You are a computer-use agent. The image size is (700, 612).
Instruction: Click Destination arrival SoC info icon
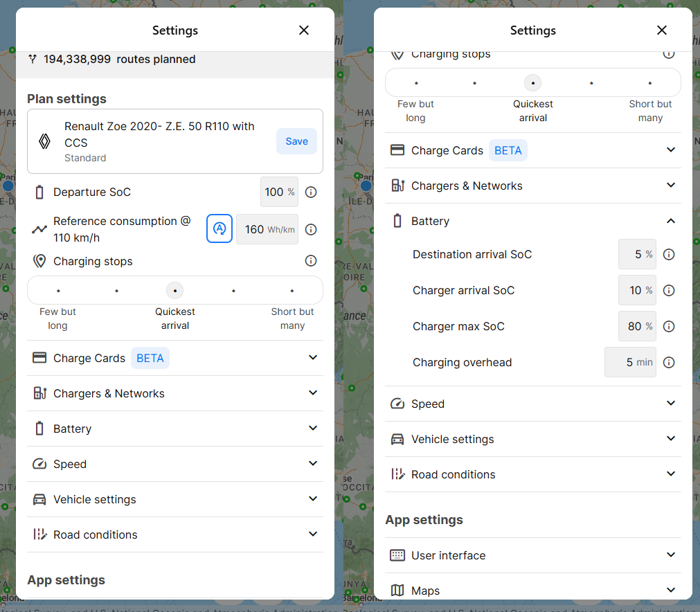669,255
